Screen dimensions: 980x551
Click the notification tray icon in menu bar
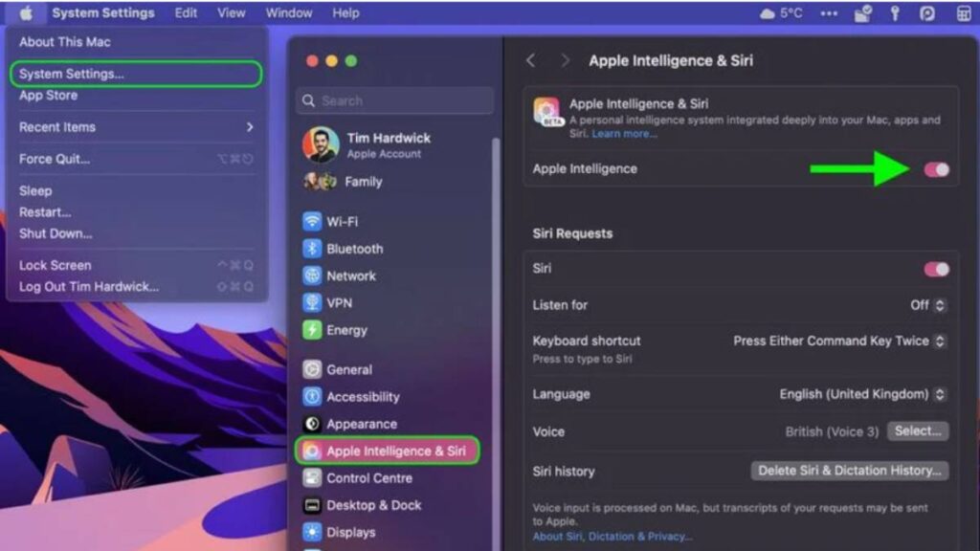point(862,13)
